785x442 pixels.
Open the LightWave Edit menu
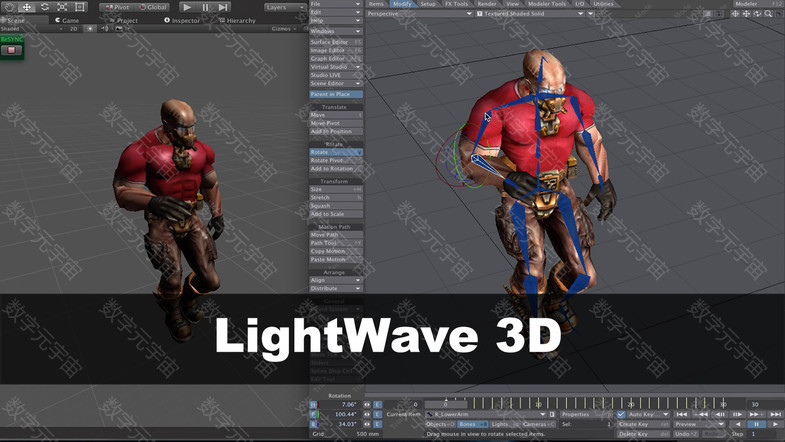pos(335,12)
